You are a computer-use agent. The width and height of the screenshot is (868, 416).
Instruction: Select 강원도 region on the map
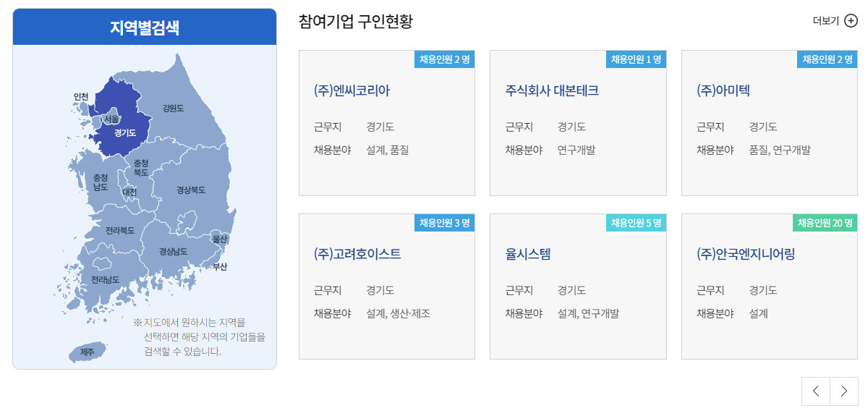[173, 109]
